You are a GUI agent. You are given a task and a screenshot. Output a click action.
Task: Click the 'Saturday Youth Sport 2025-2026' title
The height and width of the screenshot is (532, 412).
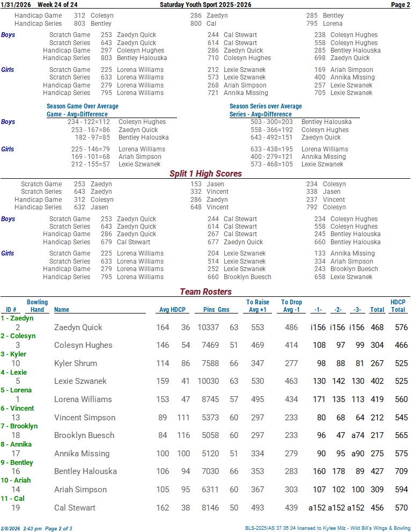[x=205, y=5]
